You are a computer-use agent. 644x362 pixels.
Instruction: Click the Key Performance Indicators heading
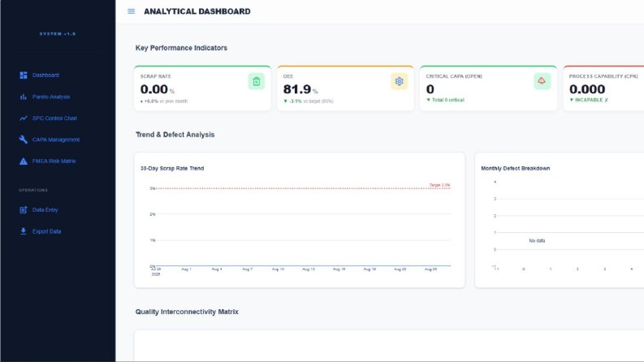tap(181, 48)
